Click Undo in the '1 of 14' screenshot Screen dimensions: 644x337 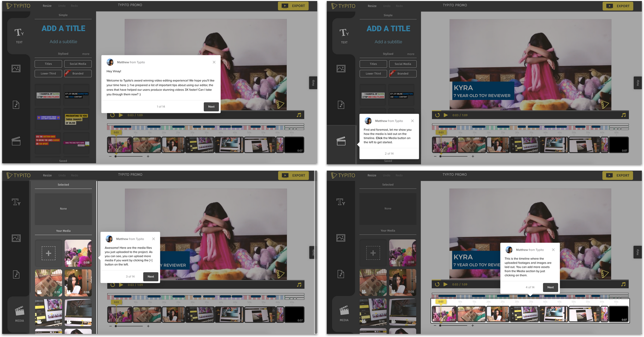point(62,6)
